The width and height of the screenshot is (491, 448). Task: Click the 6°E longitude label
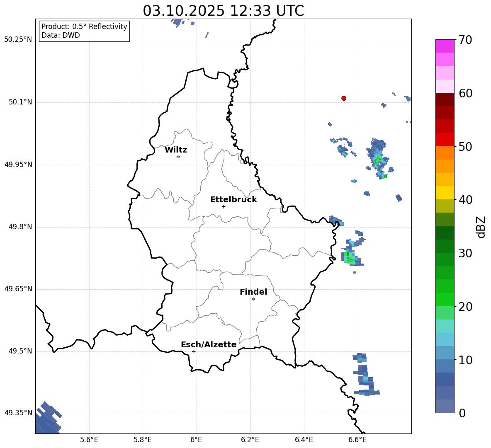pos(196,440)
